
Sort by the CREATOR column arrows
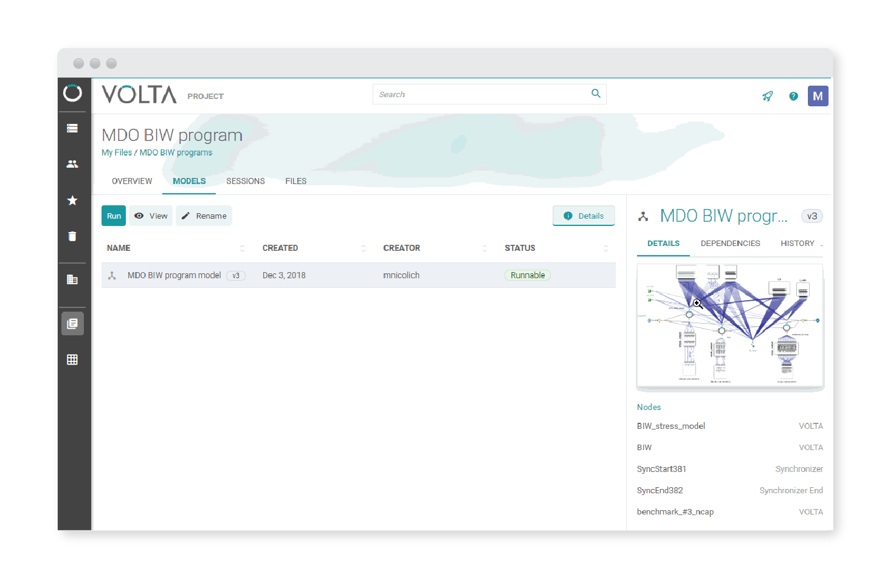pos(484,248)
